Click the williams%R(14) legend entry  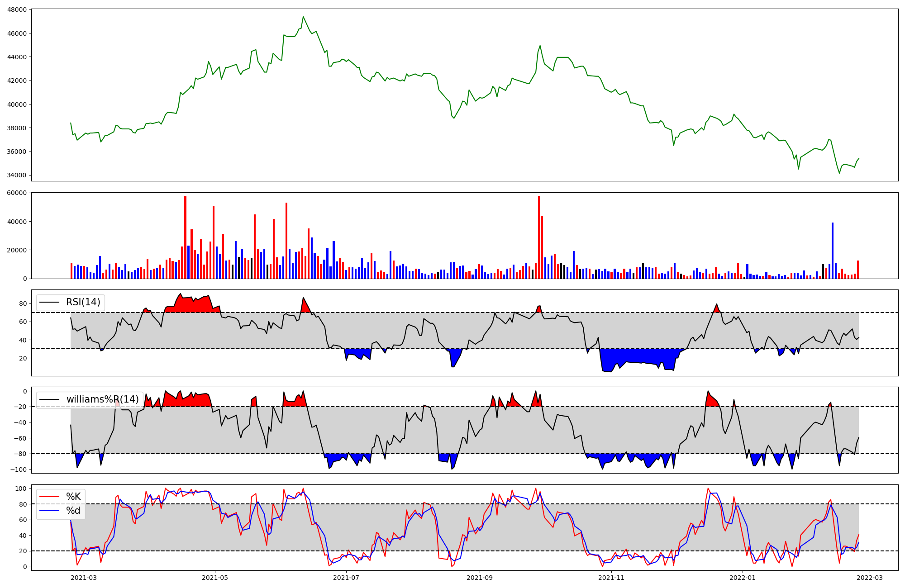[x=102, y=399]
